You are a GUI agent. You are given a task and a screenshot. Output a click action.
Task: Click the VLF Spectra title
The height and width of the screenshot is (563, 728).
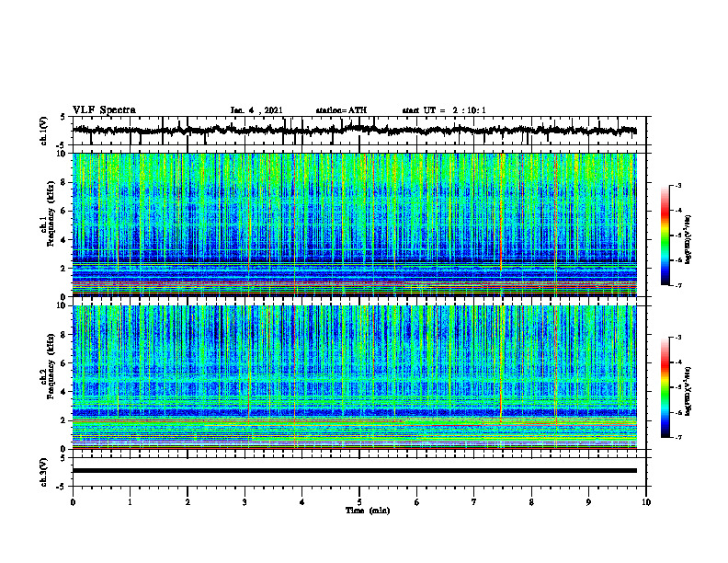[x=104, y=110]
